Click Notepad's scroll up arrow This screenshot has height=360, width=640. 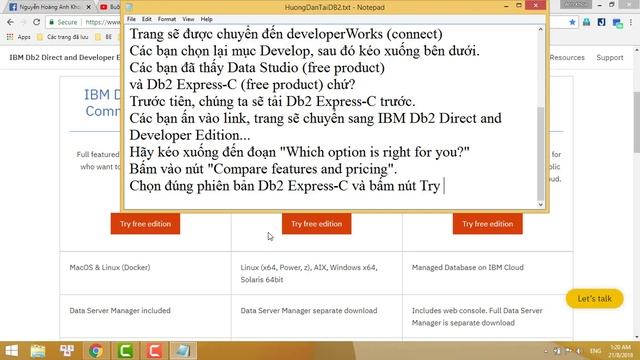tap(540, 29)
